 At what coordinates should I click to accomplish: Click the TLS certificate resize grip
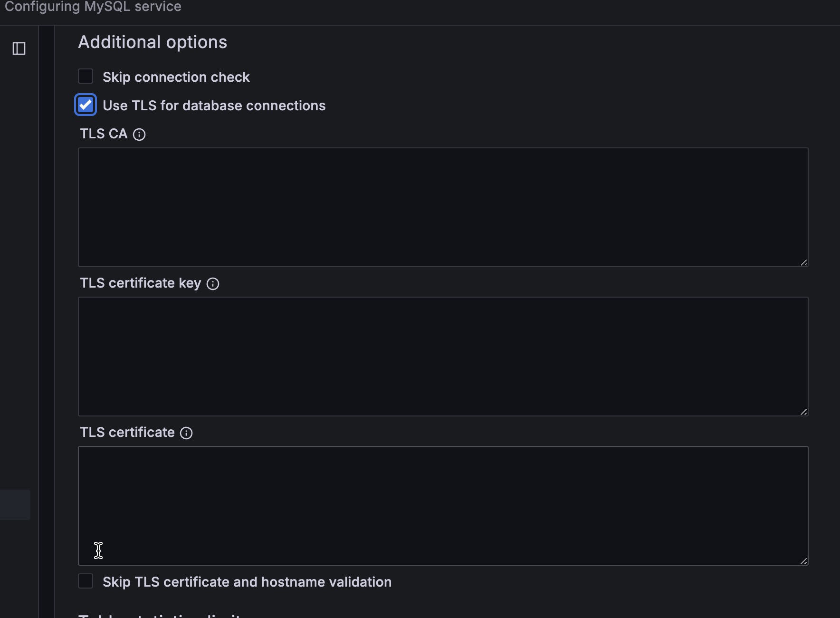click(803, 561)
